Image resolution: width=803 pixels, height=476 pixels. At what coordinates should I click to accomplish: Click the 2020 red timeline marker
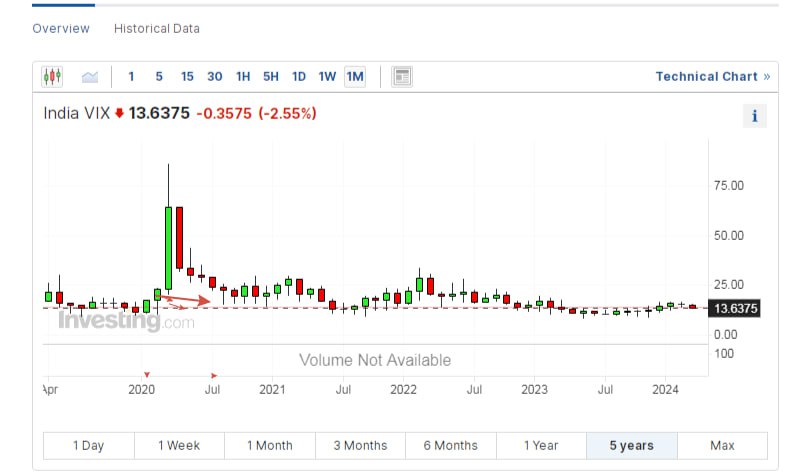147,375
